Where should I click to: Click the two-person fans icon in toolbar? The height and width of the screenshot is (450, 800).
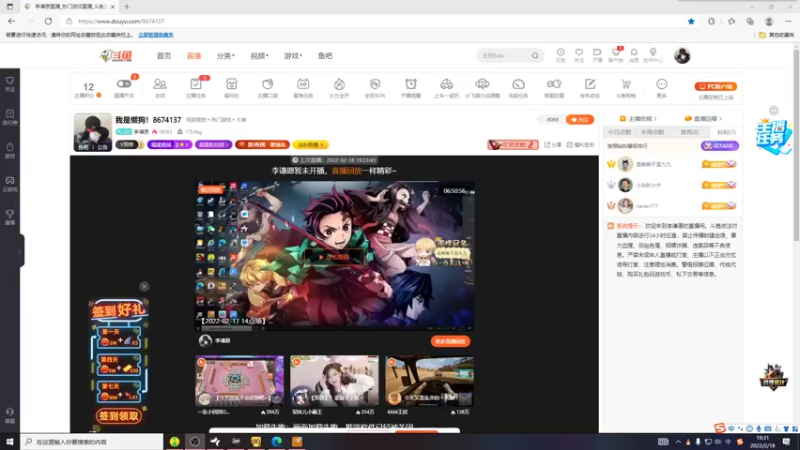pyautogui.click(x=160, y=84)
